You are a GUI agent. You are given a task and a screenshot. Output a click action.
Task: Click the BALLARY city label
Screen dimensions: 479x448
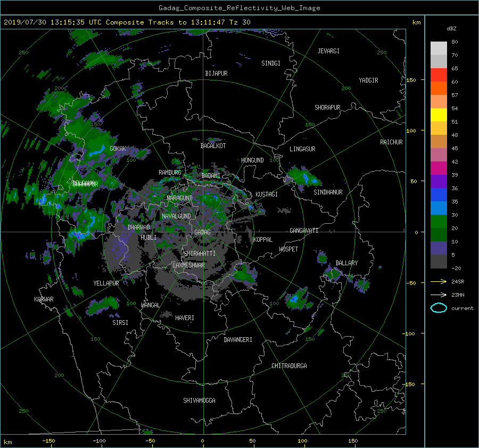coord(346,263)
